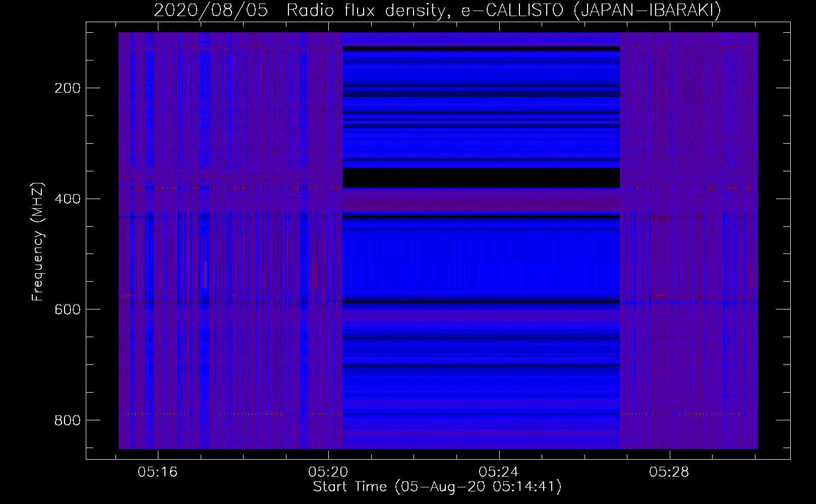
Task: Click the 05:28 time tick label
Action: coord(669,472)
